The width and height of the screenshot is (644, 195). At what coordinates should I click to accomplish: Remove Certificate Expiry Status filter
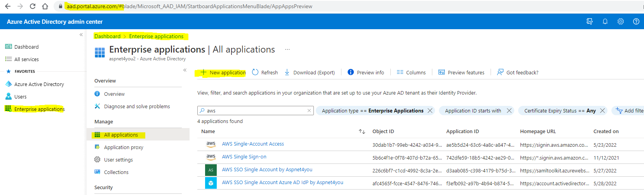(602, 111)
